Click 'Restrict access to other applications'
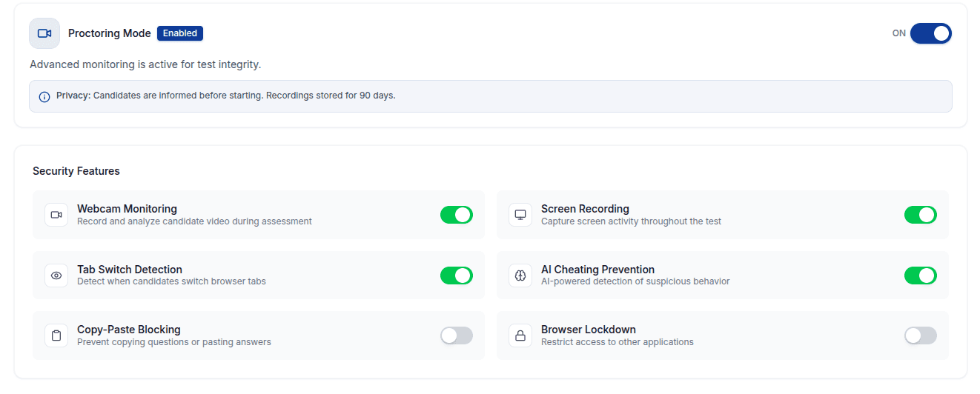Image resolution: width=980 pixels, height=394 pixels. click(618, 342)
